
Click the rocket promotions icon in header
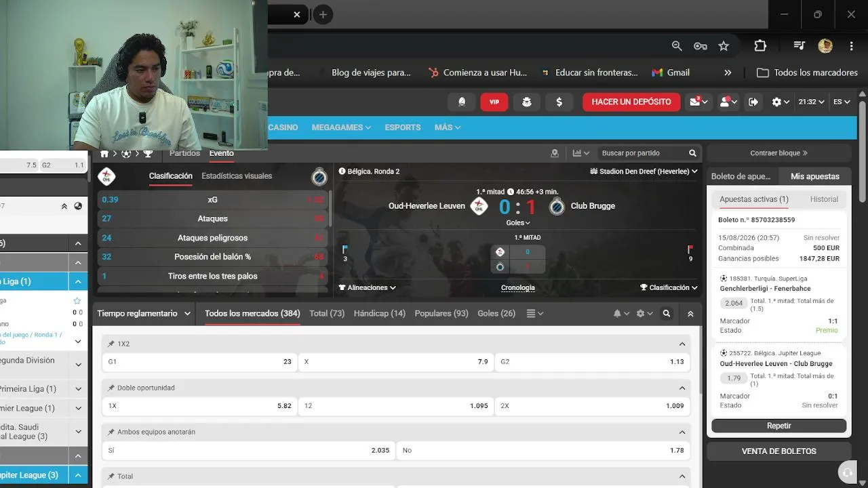(462, 102)
